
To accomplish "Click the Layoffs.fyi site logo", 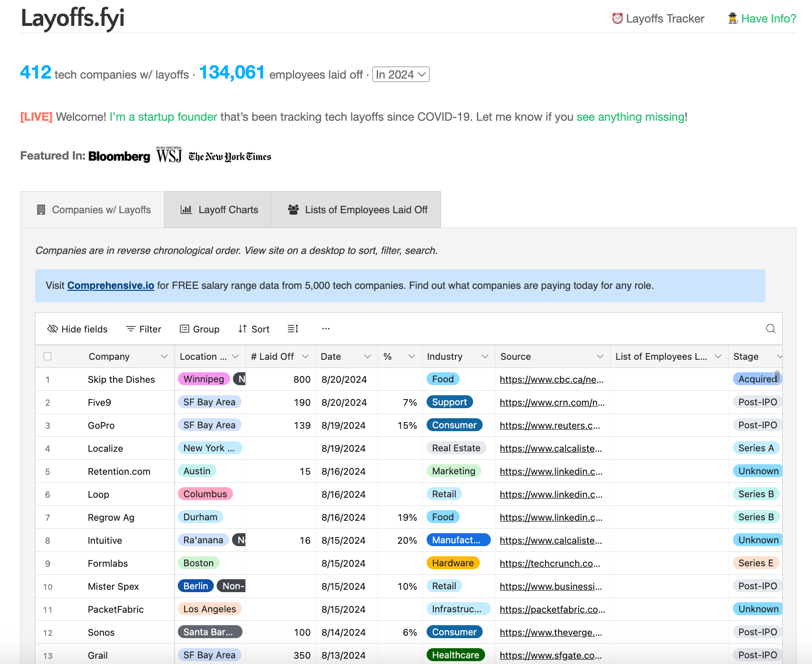I will [73, 18].
